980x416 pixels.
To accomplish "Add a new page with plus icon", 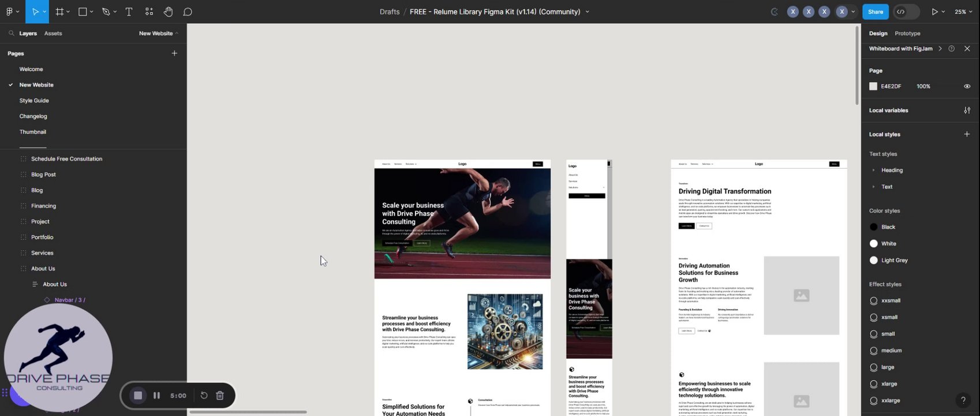I will pyautogui.click(x=174, y=53).
